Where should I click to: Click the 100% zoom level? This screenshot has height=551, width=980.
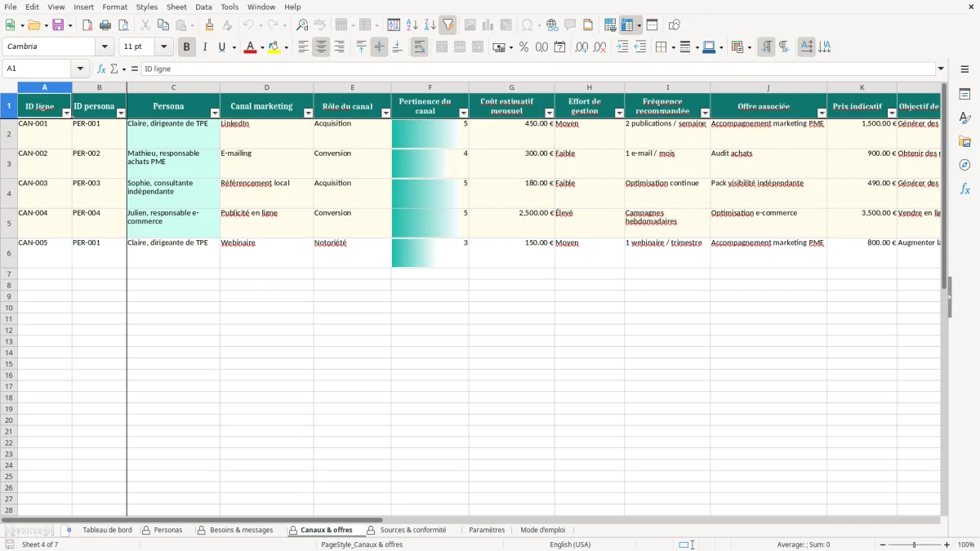966,544
